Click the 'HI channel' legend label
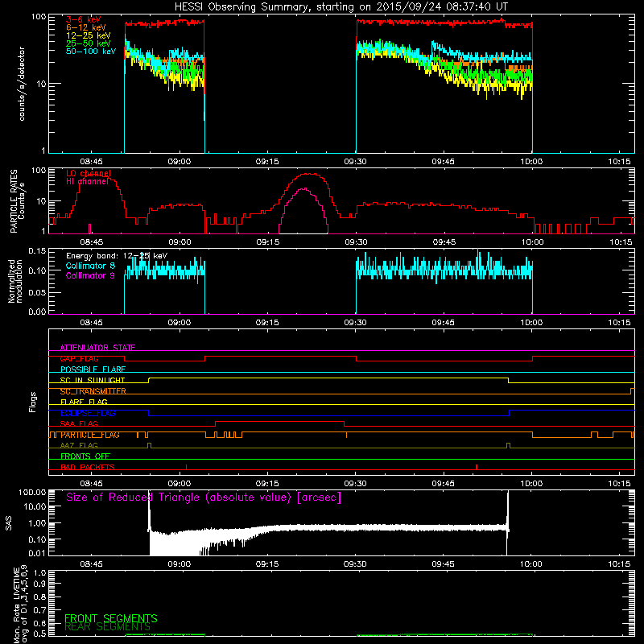The height and width of the screenshot is (644, 644). tap(87, 181)
